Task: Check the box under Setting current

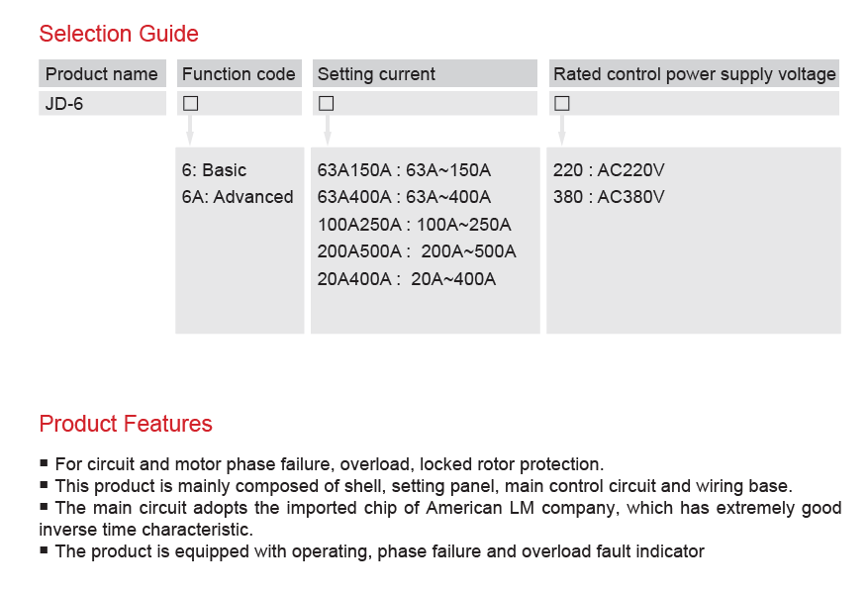Action: pyautogui.click(x=327, y=103)
